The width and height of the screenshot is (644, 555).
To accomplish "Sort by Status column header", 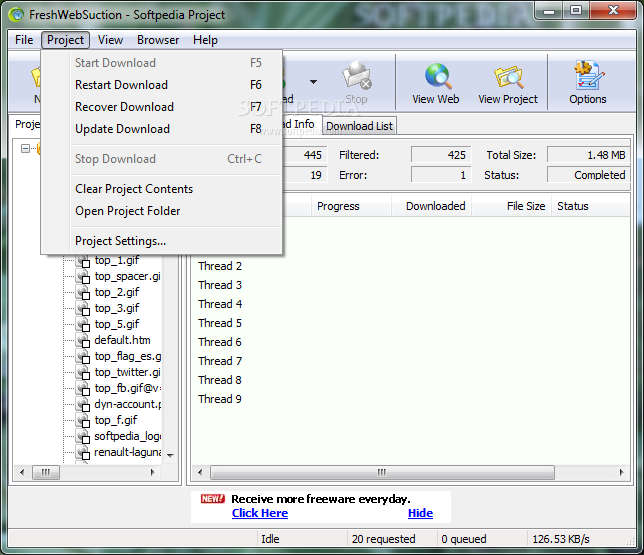I will tap(591, 206).
